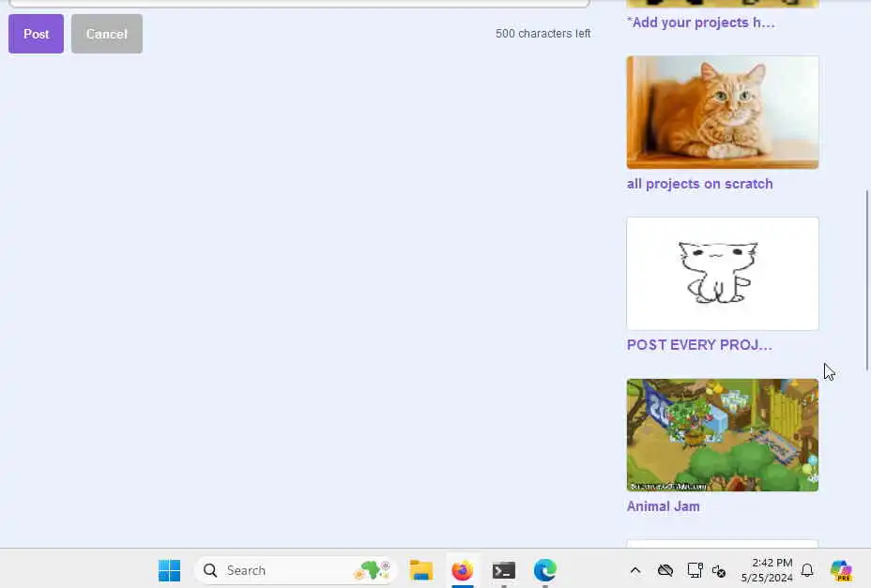Open the '*Add your projects h...' studio link
The height and width of the screenshot is (588, 871).
pos(700,23)
